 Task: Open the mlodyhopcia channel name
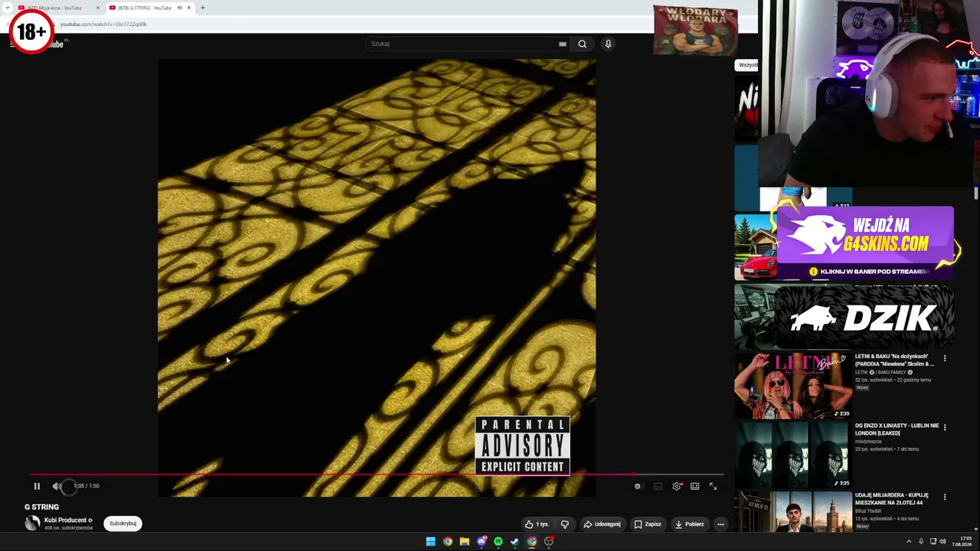point(868,442)
